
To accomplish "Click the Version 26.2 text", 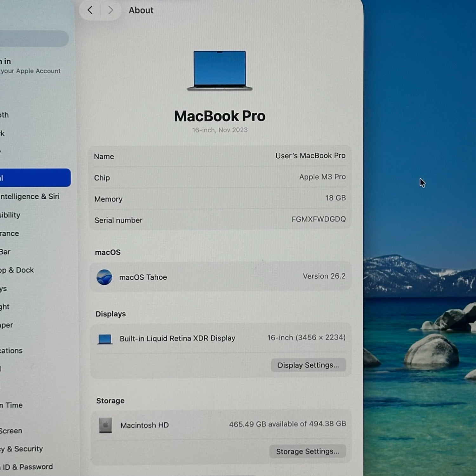I will 324,276.
